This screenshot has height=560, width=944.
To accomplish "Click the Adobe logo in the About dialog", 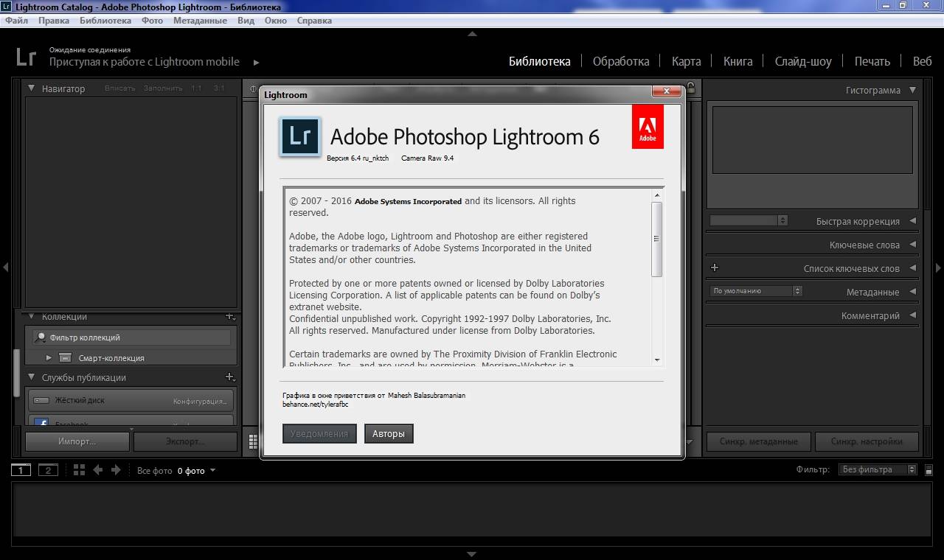I will [648, 127].
